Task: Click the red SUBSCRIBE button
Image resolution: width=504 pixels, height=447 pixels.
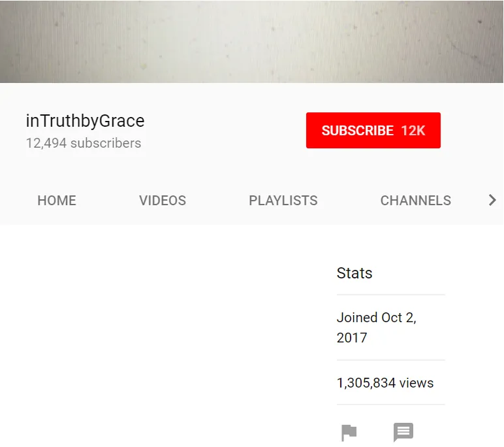Action: (x=373, y=130)
